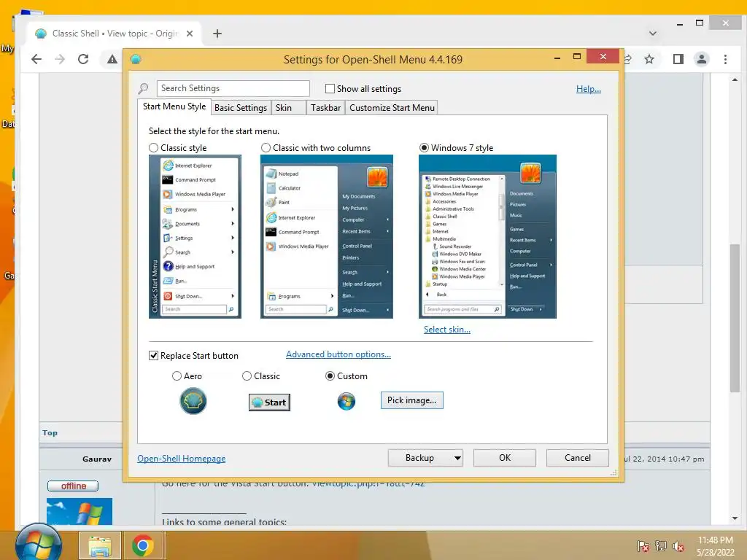Switch to the Start Menu Style tab

coord(174,106)
